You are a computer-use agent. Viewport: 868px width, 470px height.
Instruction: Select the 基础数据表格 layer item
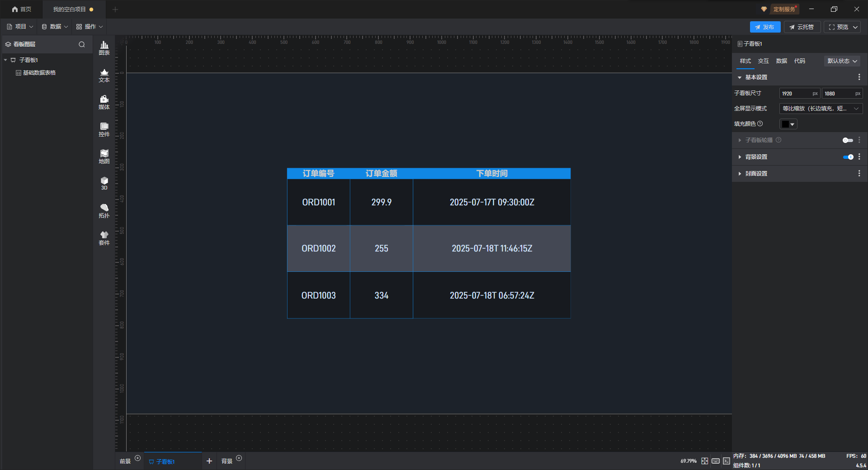39,73
